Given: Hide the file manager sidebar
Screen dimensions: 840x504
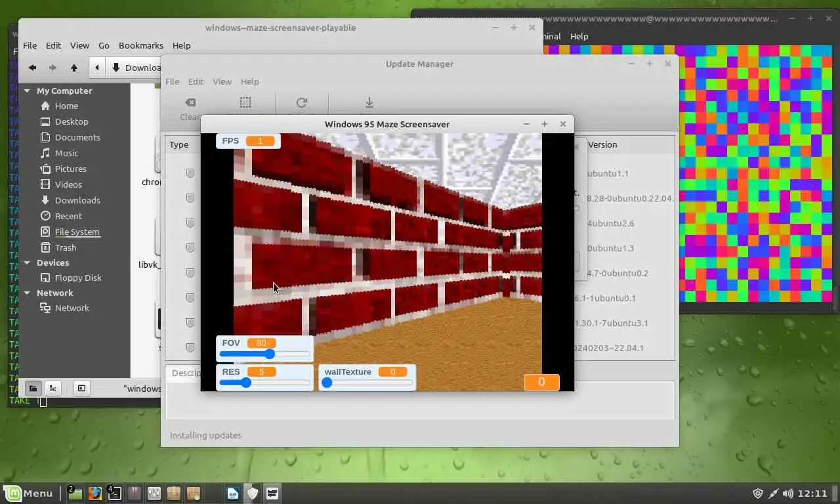Looking at the screenshot, I should [x=81, y=388].
